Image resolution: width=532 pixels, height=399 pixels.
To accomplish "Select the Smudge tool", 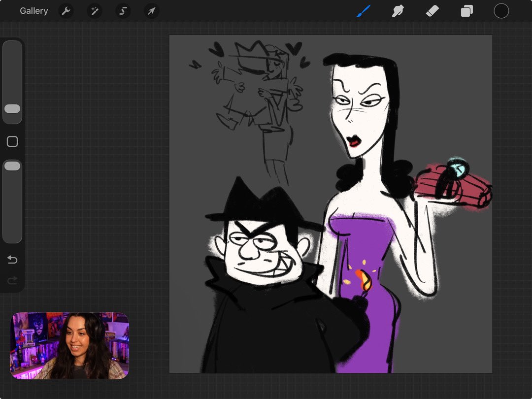I will [398, 11].
